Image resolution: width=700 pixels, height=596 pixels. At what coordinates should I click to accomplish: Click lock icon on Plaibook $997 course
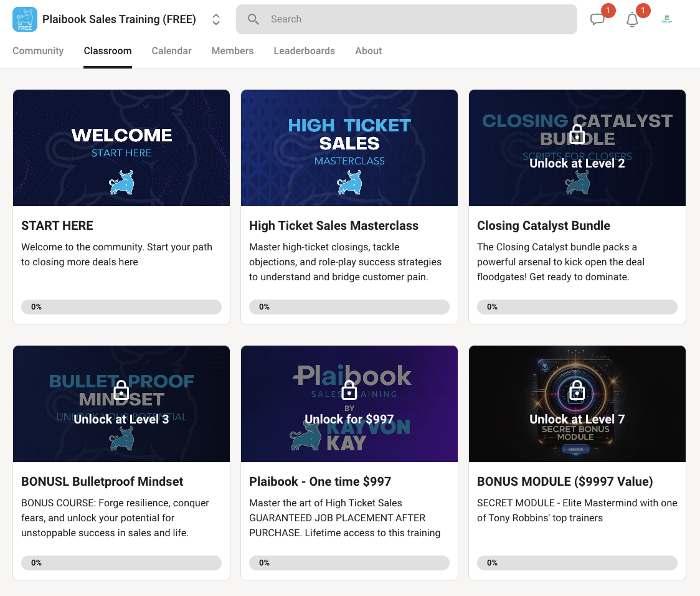click(x=349, y=390)
